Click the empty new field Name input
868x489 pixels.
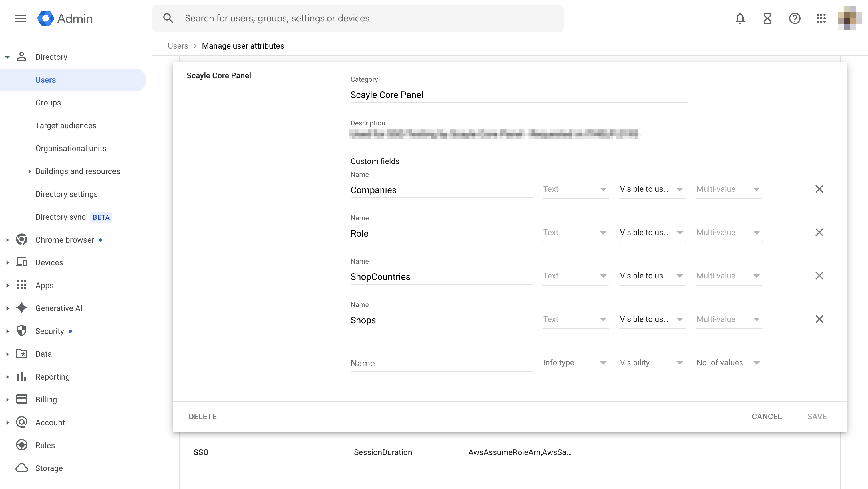[441, 363]
